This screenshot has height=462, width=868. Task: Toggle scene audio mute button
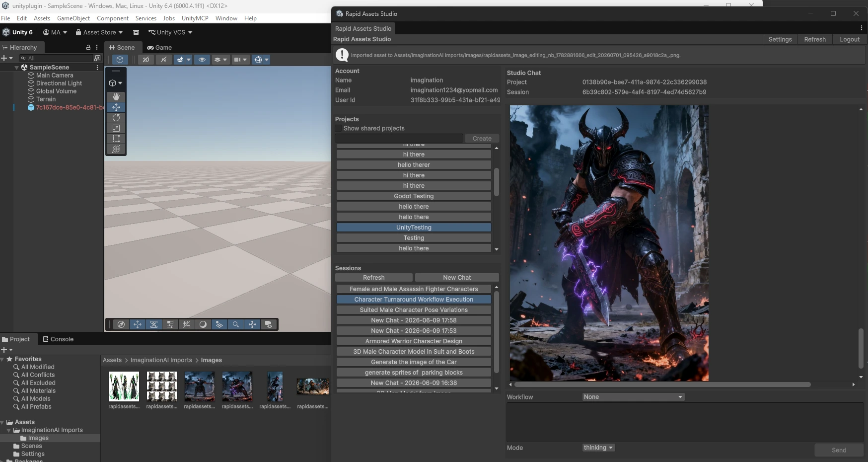(163, 60)
